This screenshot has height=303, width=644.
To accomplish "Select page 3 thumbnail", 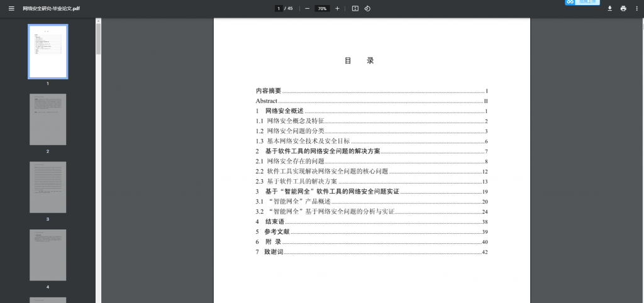I will tap(48, 187).
